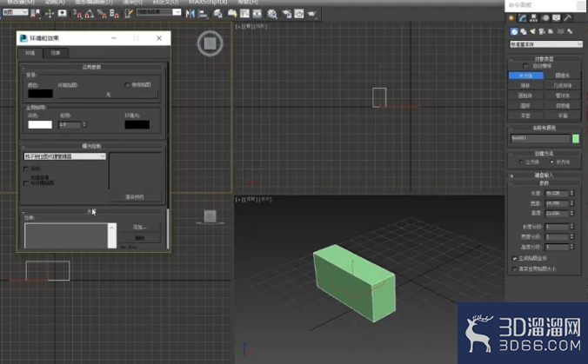This screenshot has width=588, height=364.
Task: Select the Shapes category icon
Action: tap(524, 32)
